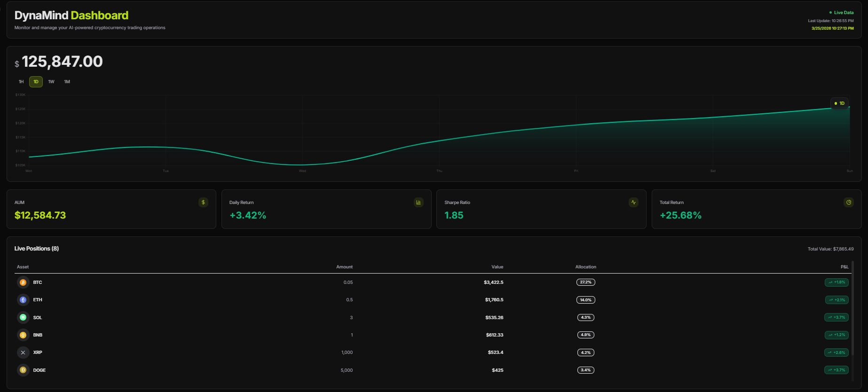Click the XRP coin icon
The height and width of the screenshot is (392, 868).
pyautogui.click(x=23, y=353)
